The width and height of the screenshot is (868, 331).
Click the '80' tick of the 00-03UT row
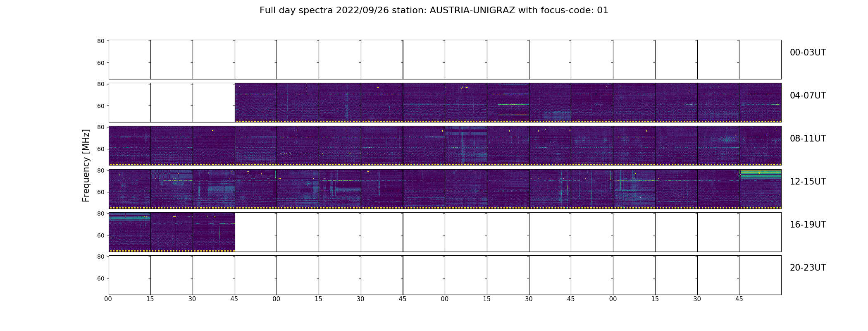pyautogui.click(x=100, y=41)
